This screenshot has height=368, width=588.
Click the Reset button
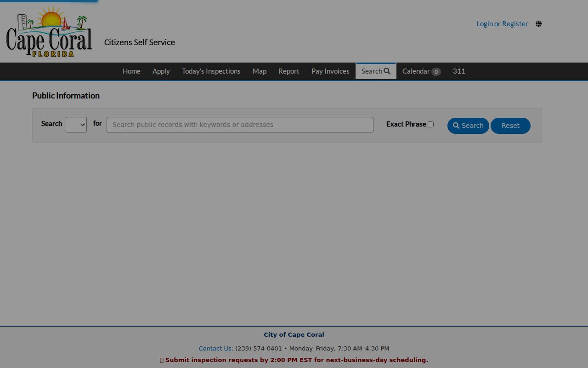point(510,126)
